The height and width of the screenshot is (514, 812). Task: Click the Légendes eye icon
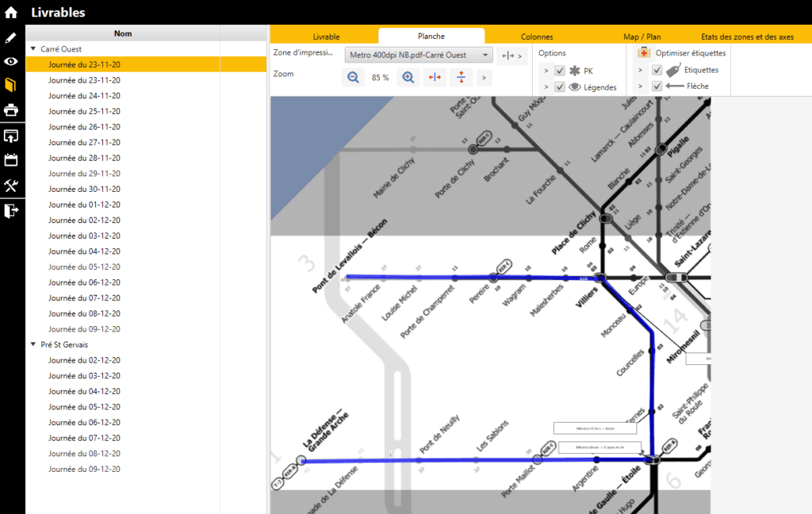(575, 87)
